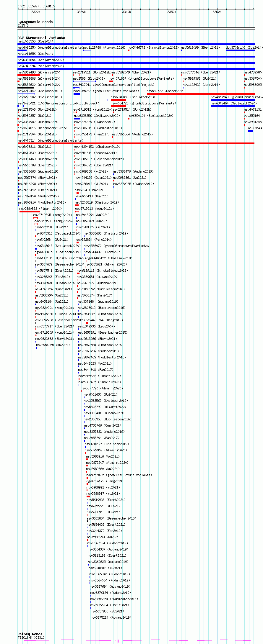Click esv3551611 (Boomsma2014) label
This screenshot has height=644, width=263.
coord(95,153)
